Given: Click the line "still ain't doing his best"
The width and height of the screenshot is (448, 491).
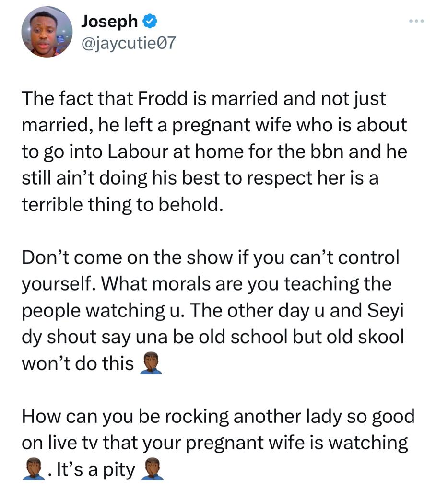Looking at the screenshot, I should pos(200,178).
